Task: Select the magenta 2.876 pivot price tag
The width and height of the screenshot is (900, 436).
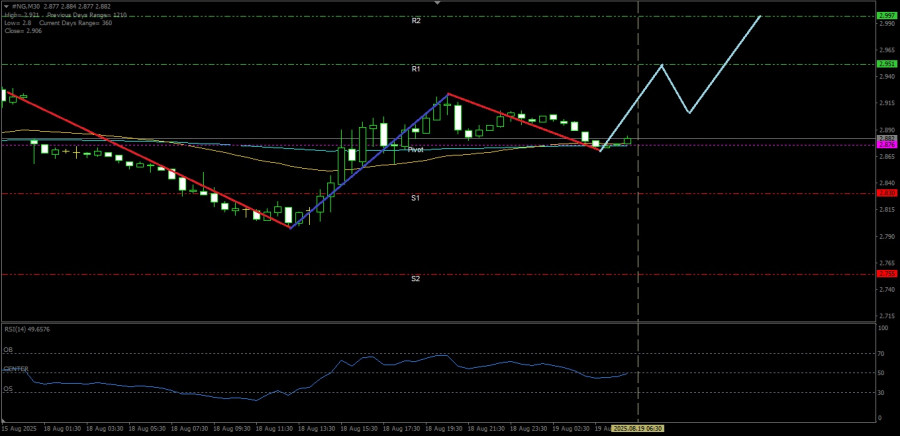Action: [887, 145]
